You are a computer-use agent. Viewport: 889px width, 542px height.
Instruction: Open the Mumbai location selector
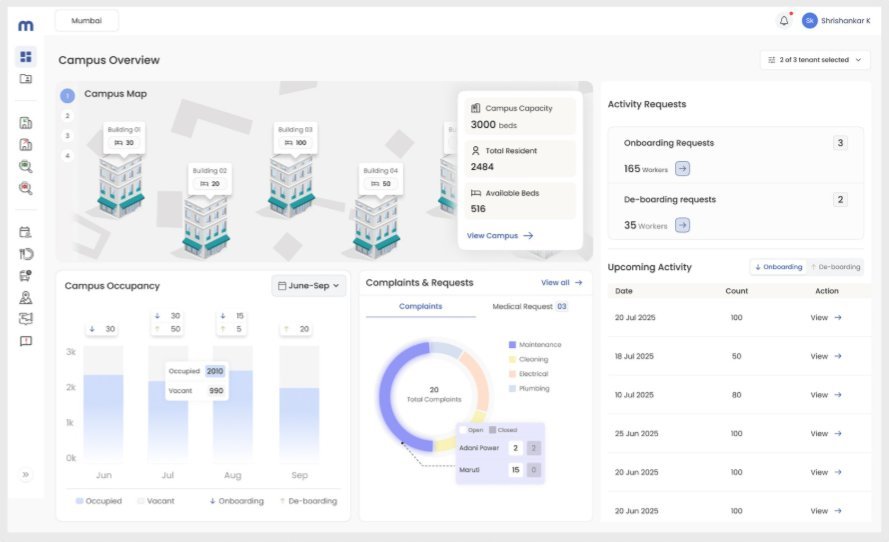[x=87, y=20]
